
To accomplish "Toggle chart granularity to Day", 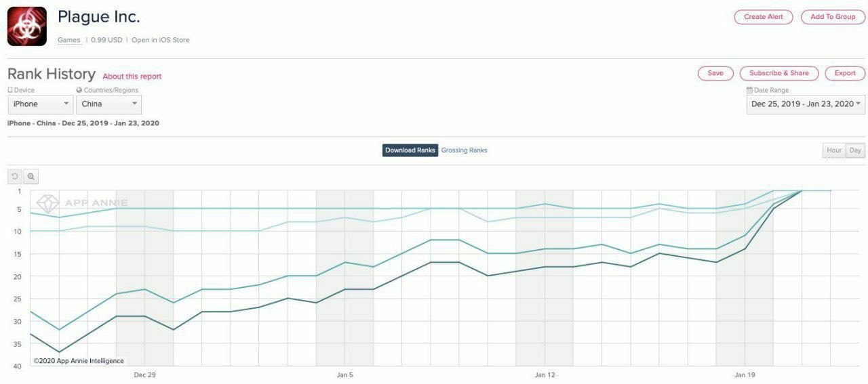I will click(x=855, y=150).
